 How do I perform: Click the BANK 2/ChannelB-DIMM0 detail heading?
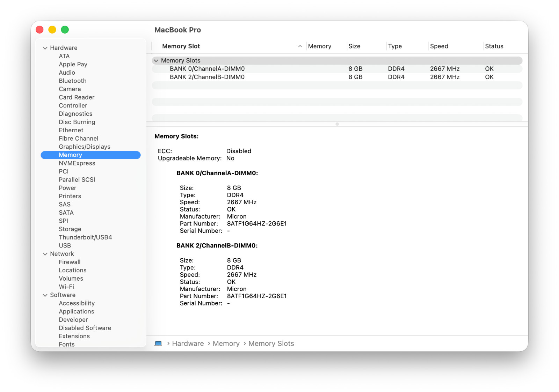pos(217,246)
